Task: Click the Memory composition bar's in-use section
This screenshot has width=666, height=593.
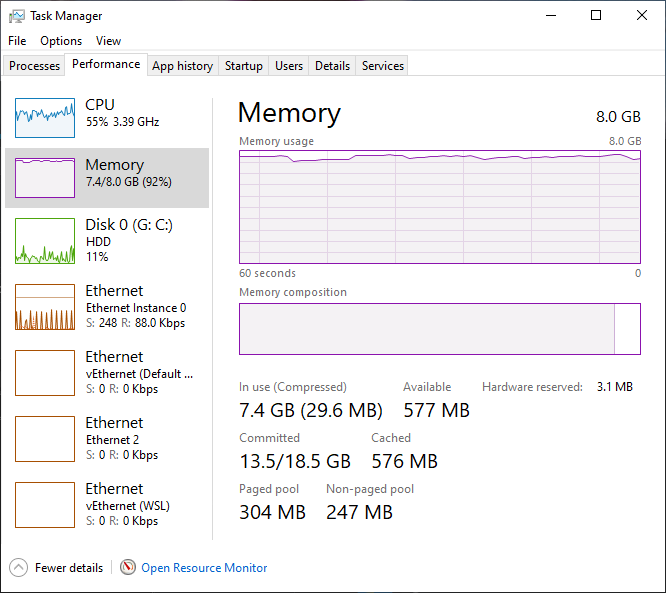Action: click(427, 329)
